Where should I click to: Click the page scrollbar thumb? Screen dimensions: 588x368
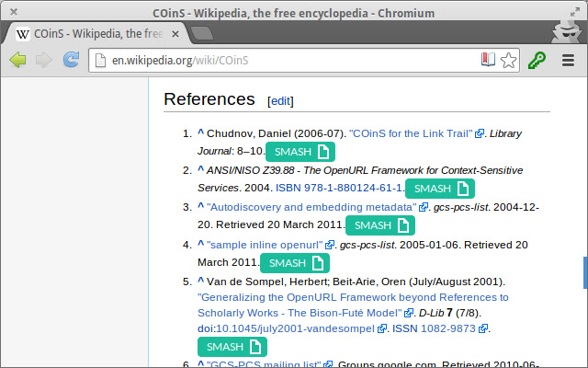point(585,272)
